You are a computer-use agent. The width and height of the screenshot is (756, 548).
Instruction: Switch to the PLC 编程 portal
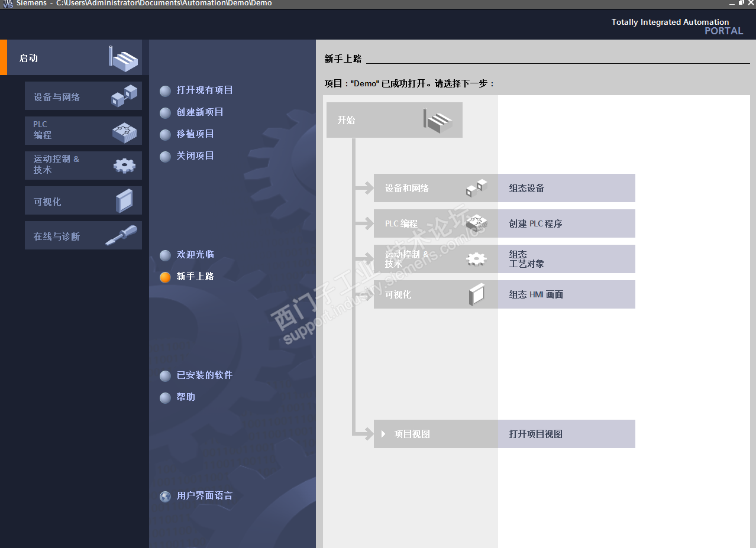click(83, 131)
